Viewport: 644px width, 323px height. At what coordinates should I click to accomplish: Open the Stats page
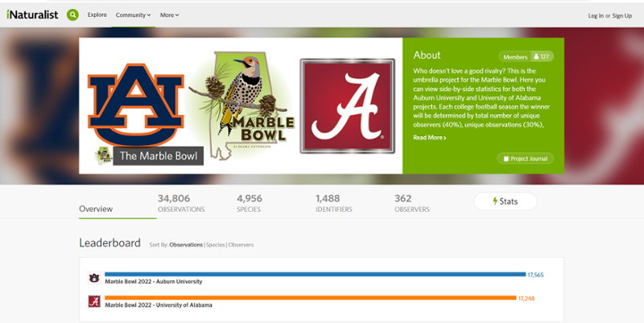pos(505,201)
